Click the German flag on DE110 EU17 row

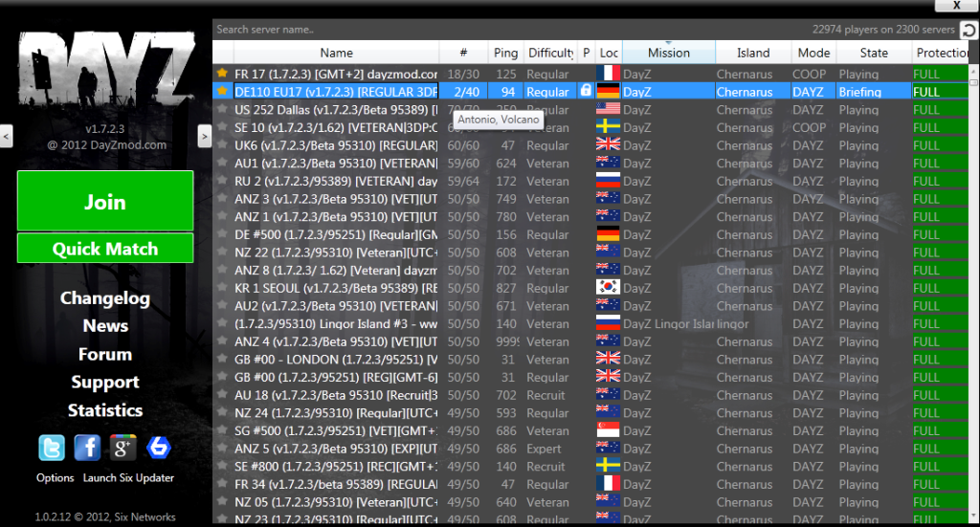[608, 92]
